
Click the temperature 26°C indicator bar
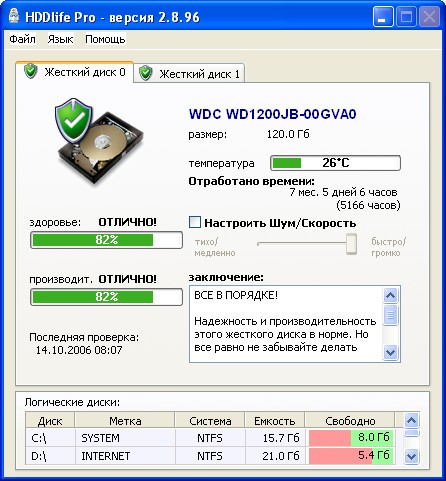click(335, 163)
